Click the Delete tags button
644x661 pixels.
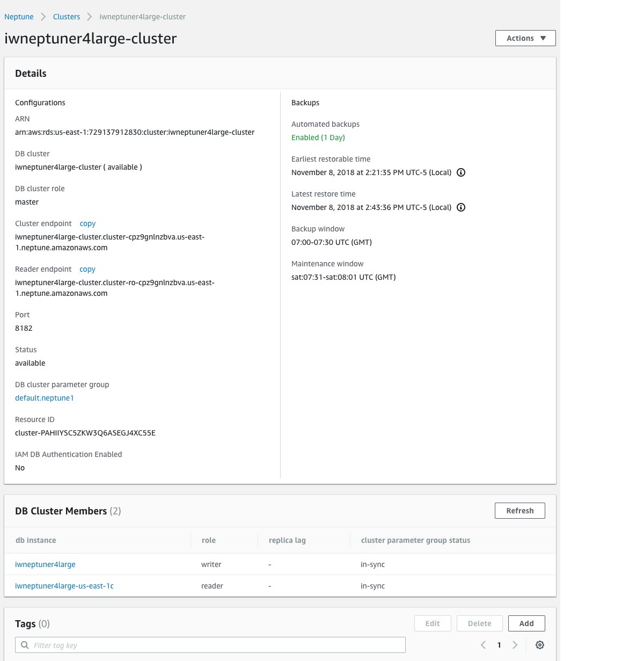coord(479,623)
